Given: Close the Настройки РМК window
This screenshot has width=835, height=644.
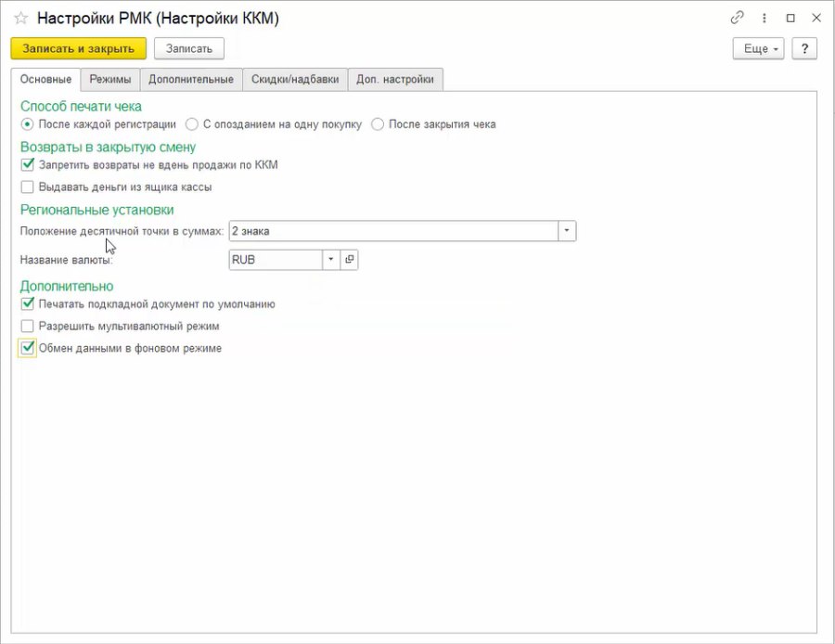Looking at the screenshot, I should 816,19.
